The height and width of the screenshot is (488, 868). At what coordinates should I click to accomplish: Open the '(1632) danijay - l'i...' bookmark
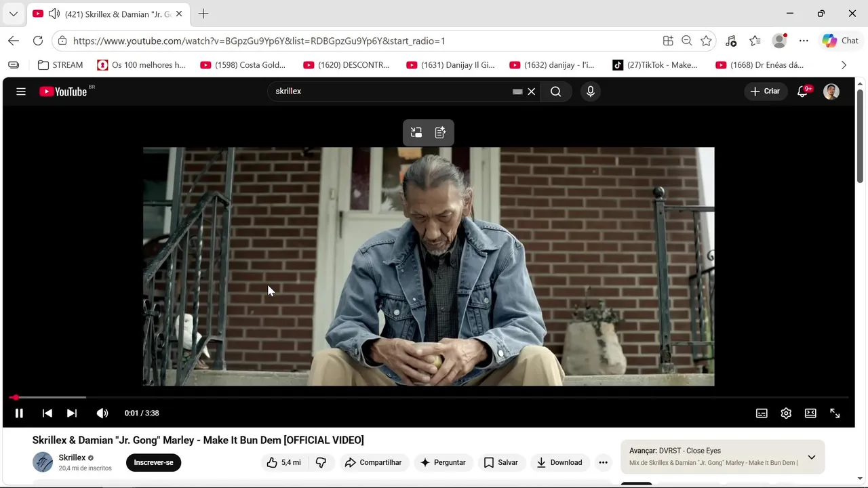pos(552,65)
